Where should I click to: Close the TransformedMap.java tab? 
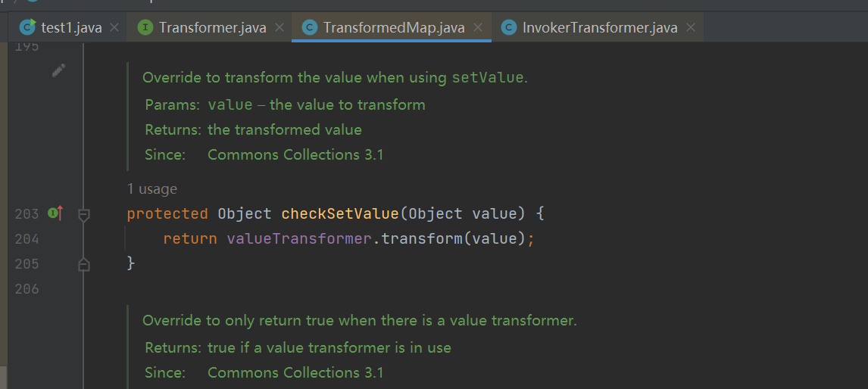[x=478, y=28]
